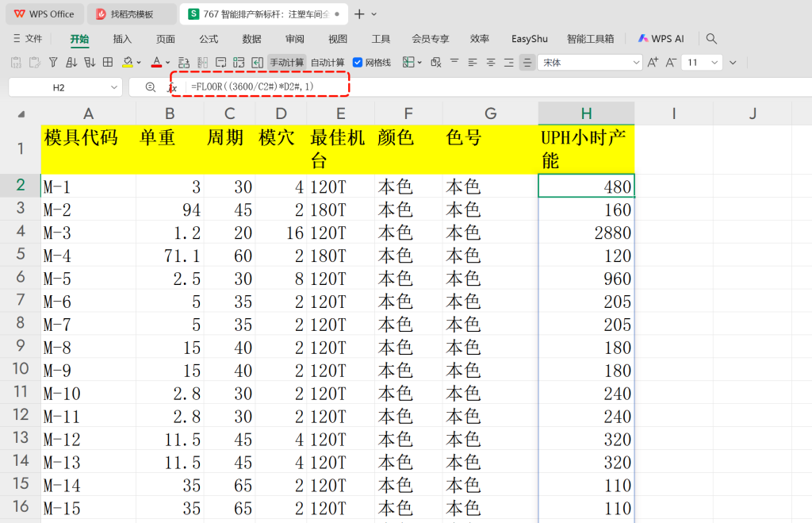Image resolution: width=812 pixels, height=523 pixels.
Task: Switch to the 插入 tab
Action: pos(122,39)
